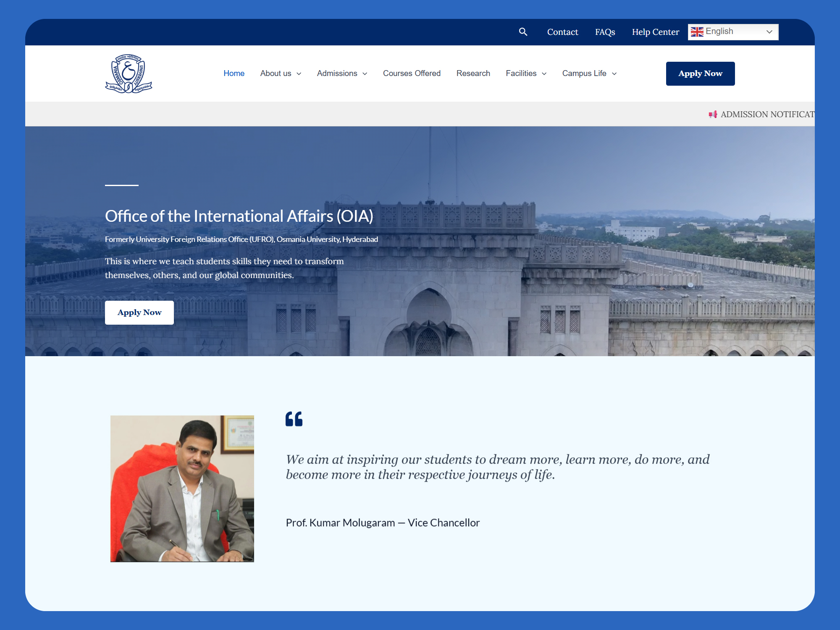The height and width of the screenshot is (630, 840).
Task: Open the Contact link
Action: pos(562,32)
